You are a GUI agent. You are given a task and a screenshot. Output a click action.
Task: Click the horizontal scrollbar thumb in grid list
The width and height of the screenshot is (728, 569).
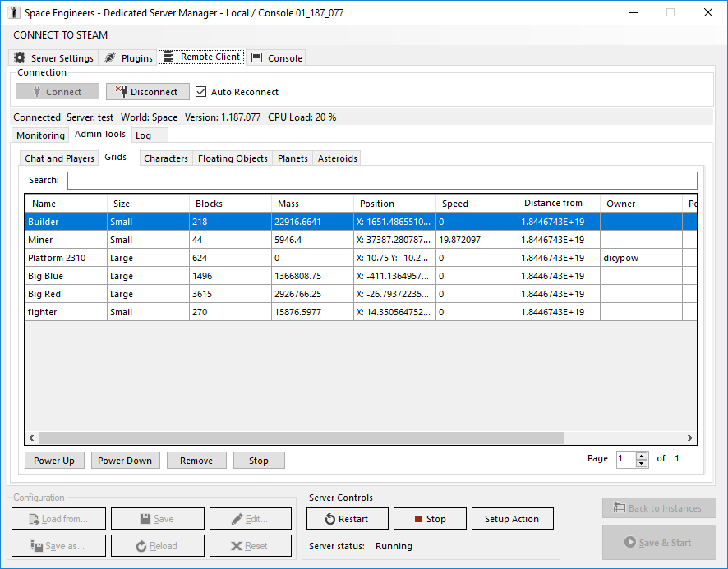click(302, 438)
